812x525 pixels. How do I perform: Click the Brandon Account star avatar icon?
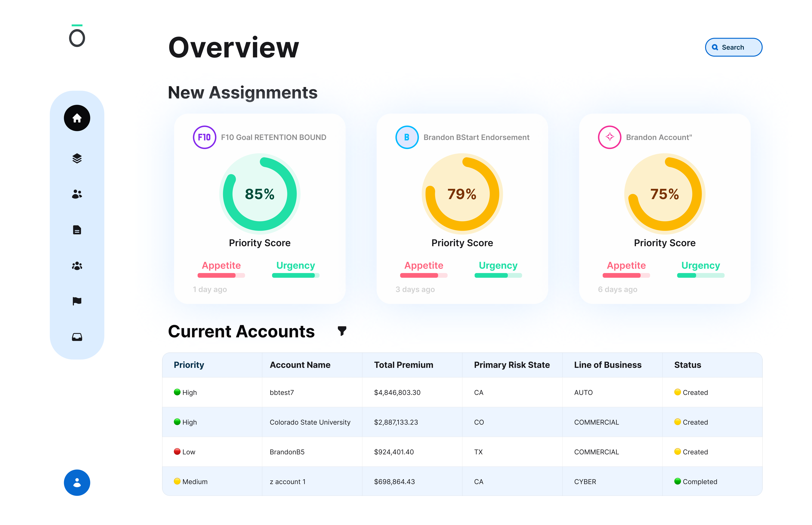coord(610,137)
